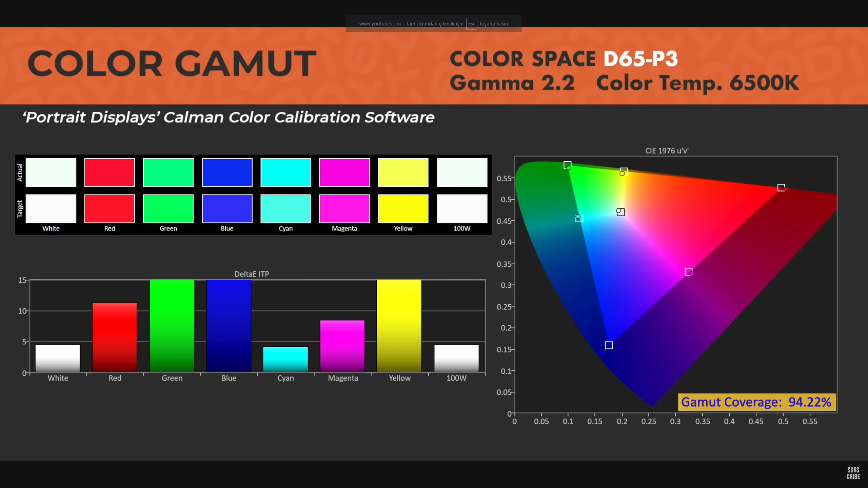Image resolution: width=868 pixels, height=488 pixels.
Task: Click the magenta target marker on CIE chart
Action: [688, 271]
